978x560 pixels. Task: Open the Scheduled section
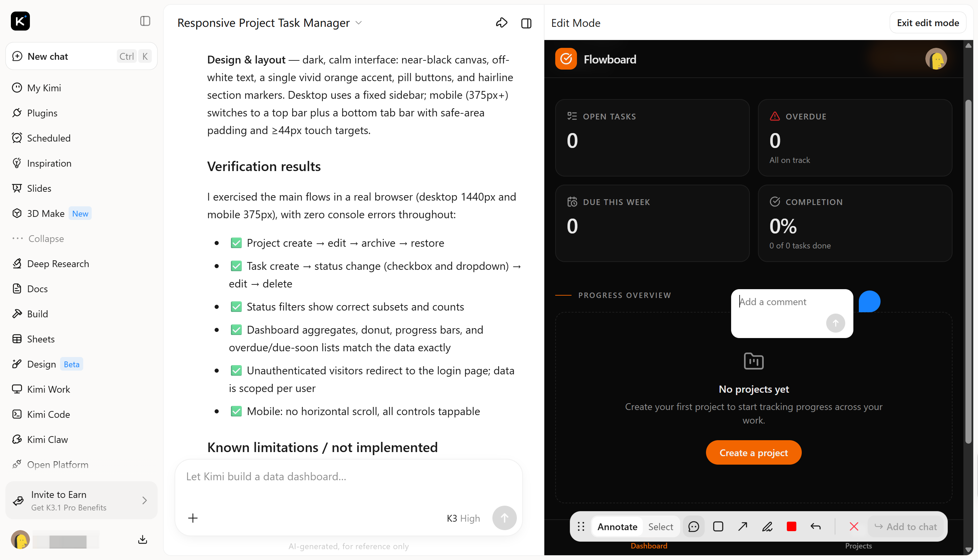click(x=81, y=138)
